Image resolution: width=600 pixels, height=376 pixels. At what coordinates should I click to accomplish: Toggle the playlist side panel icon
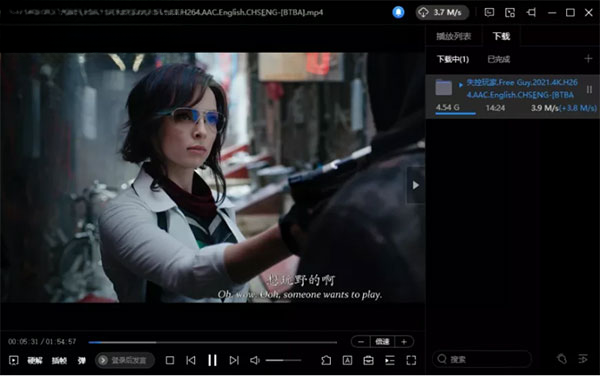coord(390,360)
